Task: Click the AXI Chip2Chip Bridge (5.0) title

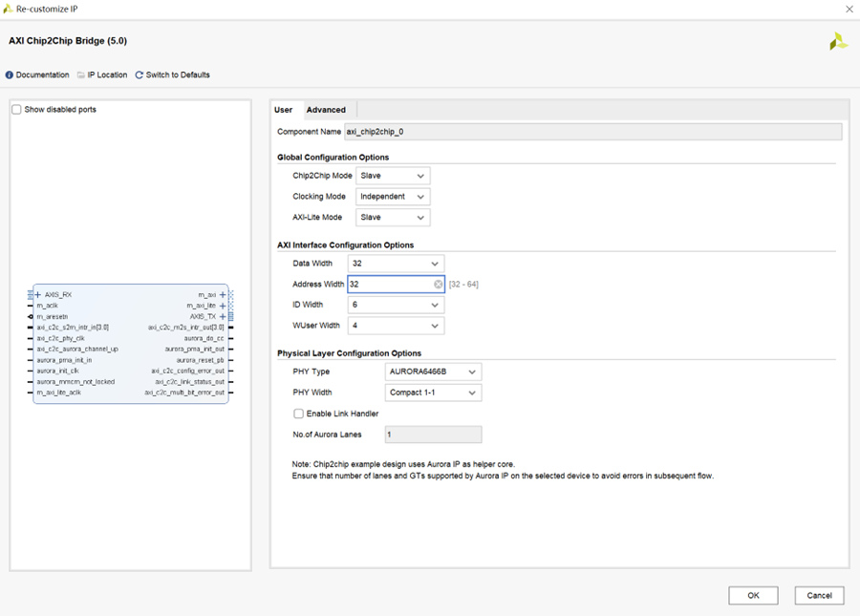Action: pos(68,41)
